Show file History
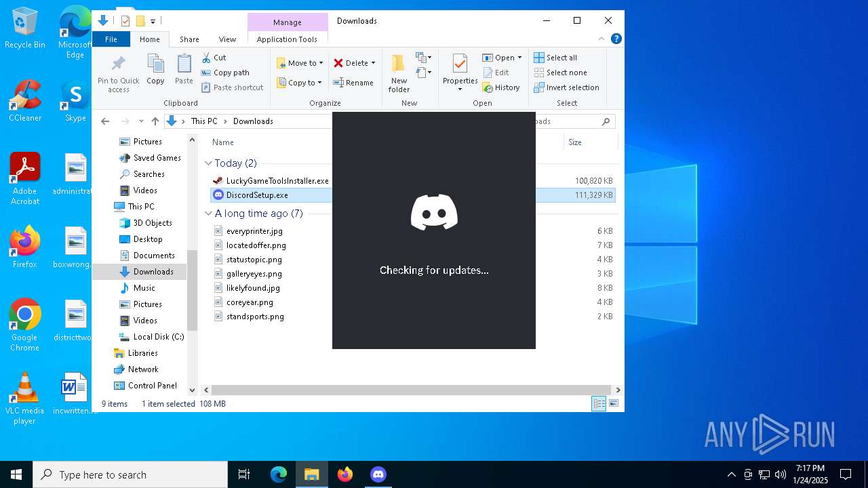The image size is (868, 488). (x=501, y=87)
